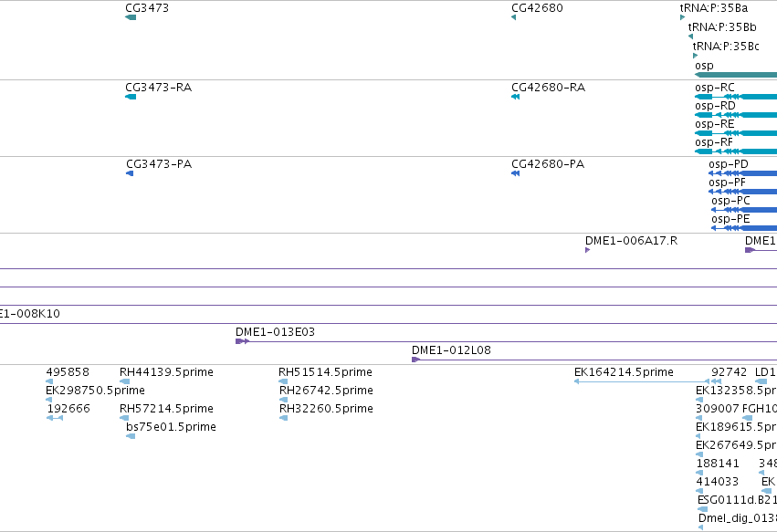Click the 414033 label text
The image size is (777, 532).
click(717, 482)
